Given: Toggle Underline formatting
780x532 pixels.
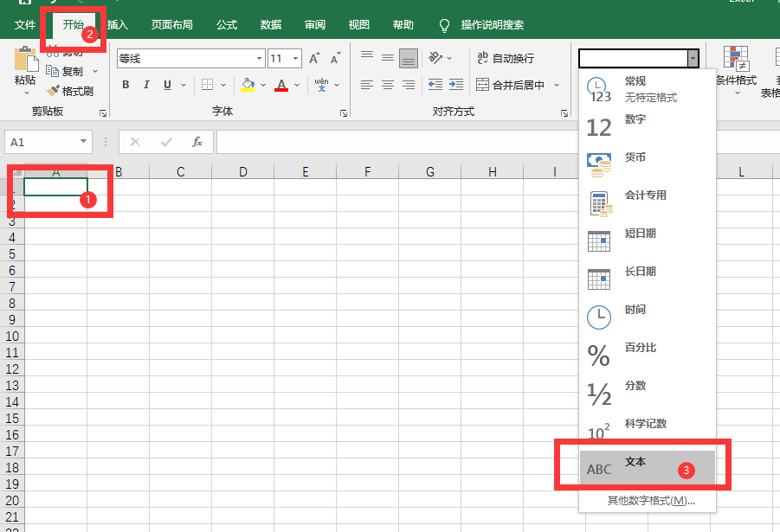Looking at the screenshot, I should 168,85.
